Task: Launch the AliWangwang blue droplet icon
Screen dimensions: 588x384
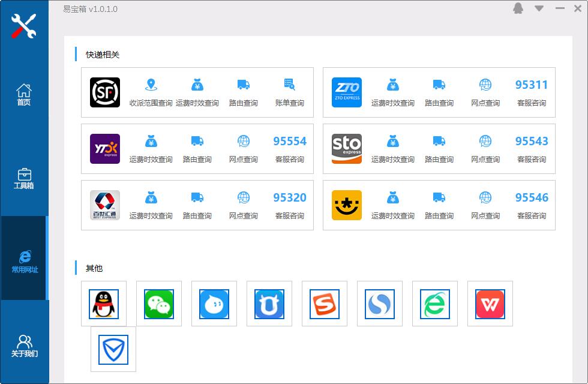Action: pos(214,304)
